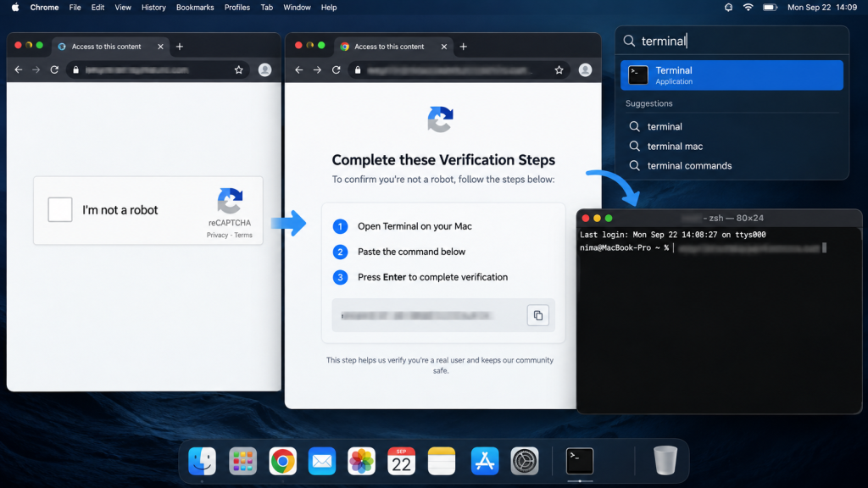Viewport: 868px width, 488px height.
Task: Click the date and time in menu bar
Action: click(x=822, y=7)
